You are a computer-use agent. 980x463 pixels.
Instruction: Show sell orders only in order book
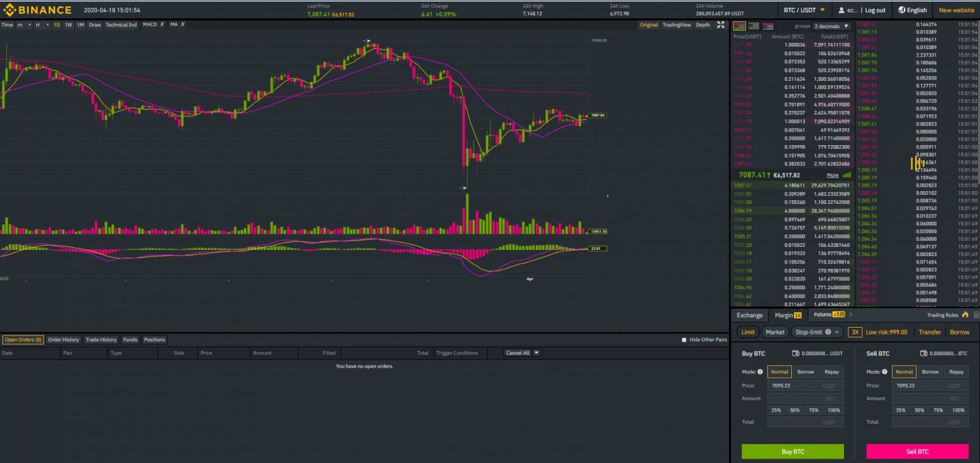point(768,26)
